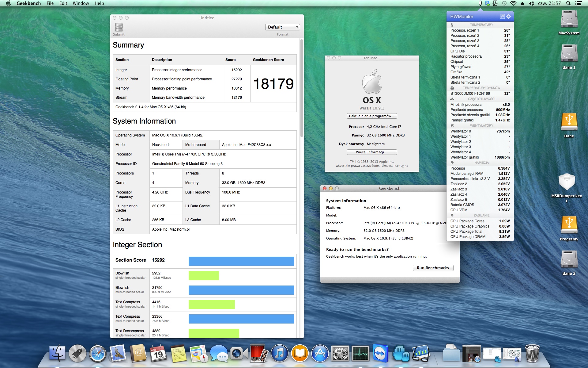The height and width of the screenshot is (368, 588).
Task: Expand the Default format dropdown
Action: click(x=282, y=27)
